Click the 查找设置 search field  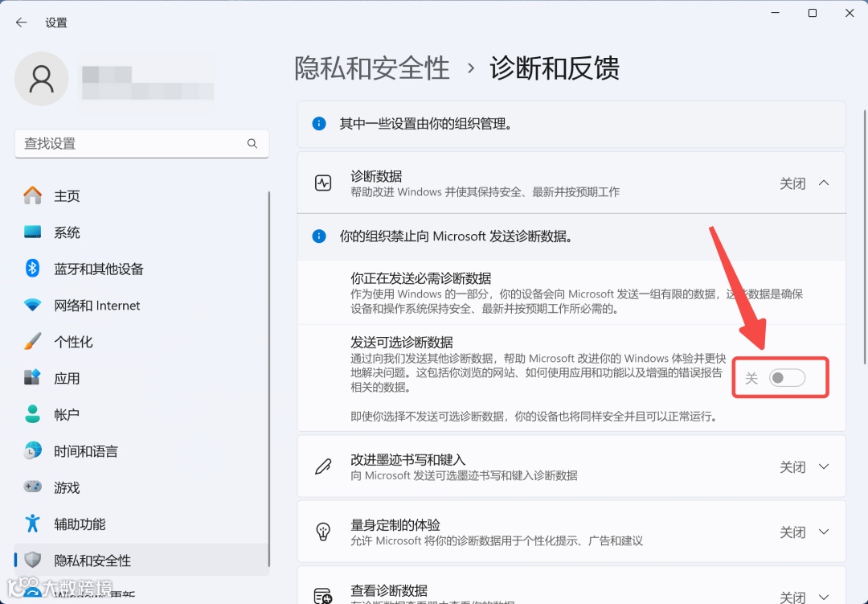[141, 143]
